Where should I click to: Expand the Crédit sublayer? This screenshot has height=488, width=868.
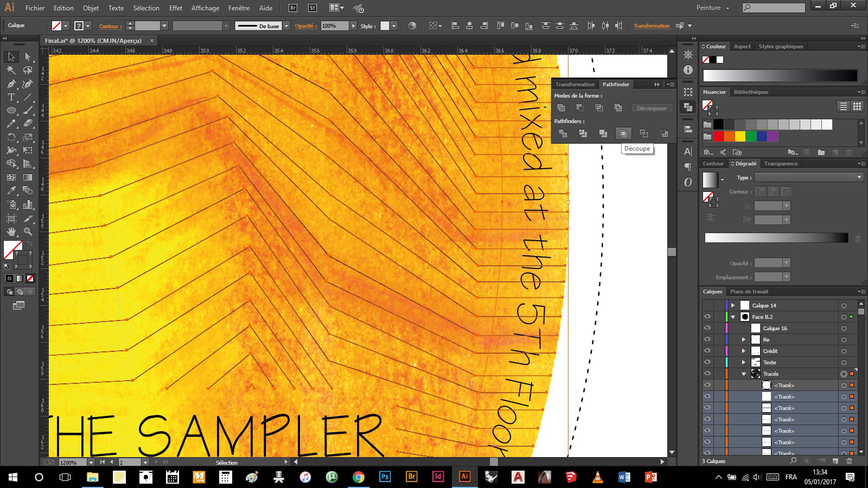(x=744, y=351)
